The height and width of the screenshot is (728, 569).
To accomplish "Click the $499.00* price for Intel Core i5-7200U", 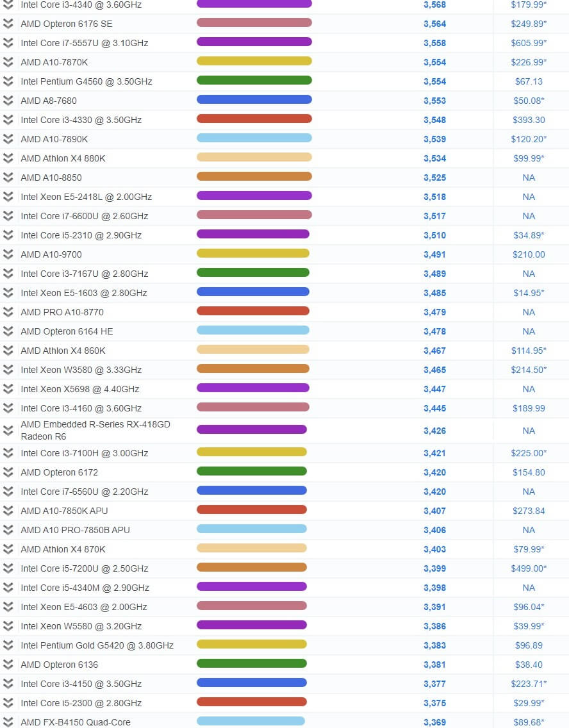I will tap(529, 568).
